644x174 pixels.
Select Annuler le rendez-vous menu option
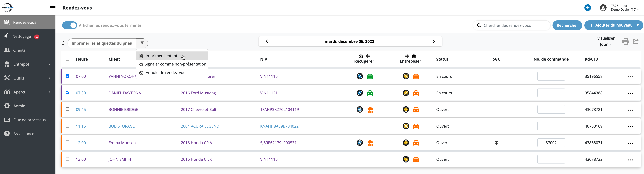click(x=166, y=73)
